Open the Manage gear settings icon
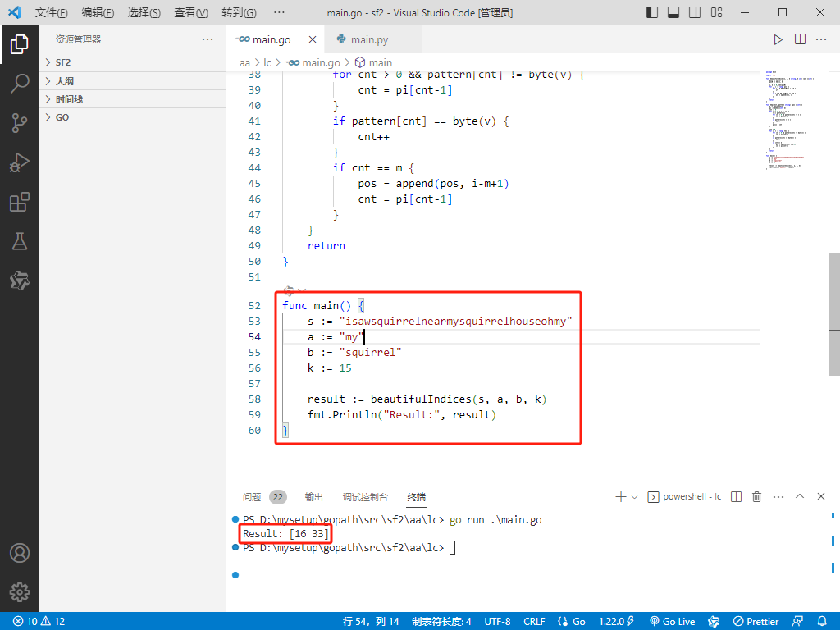Viewport: 840px width, 630px height. [x=20, y=592]
